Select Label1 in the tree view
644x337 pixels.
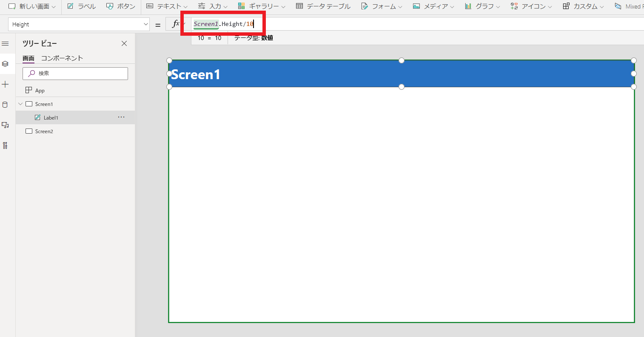click(x=75, y=117)
